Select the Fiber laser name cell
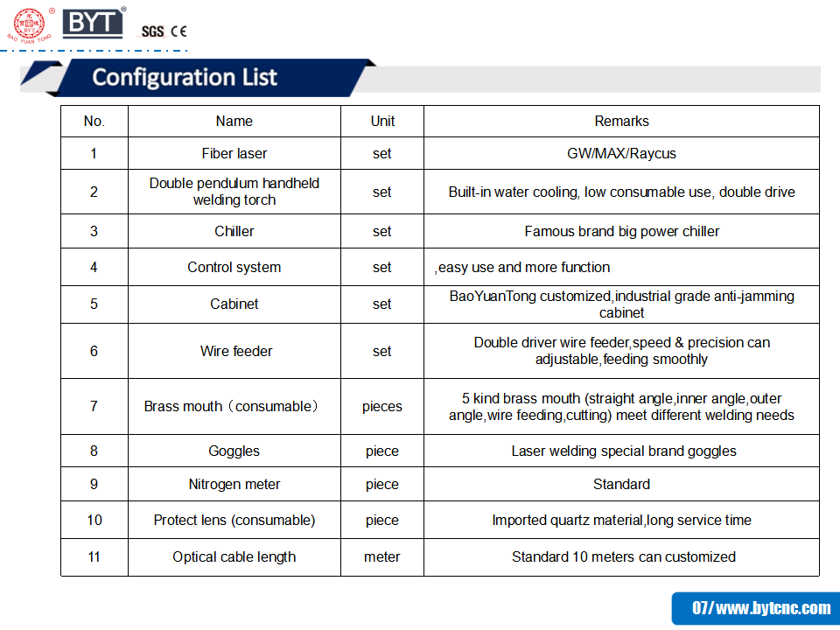840x630 pixels. [234, 153]
